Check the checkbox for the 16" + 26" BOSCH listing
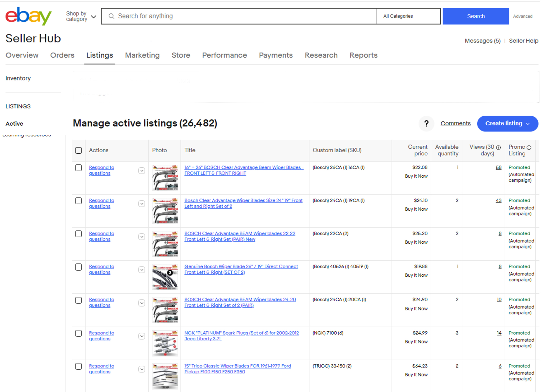This screenshot has width=541, height=392. pyautogui.click(x=78, y=168)
